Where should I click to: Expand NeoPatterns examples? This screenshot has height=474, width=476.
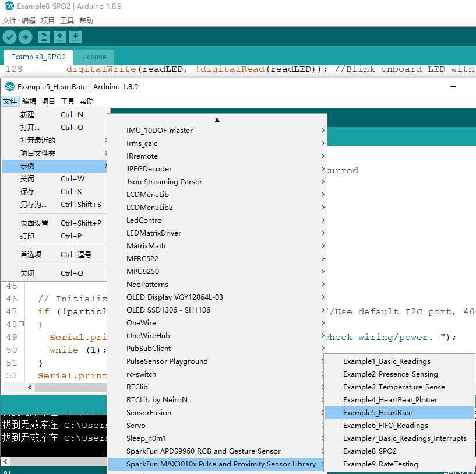(x=217, y=285)
